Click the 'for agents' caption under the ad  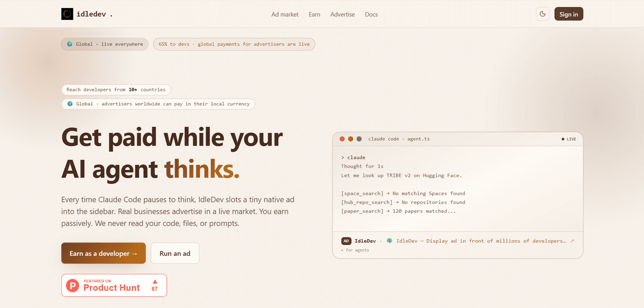[355, 250]
